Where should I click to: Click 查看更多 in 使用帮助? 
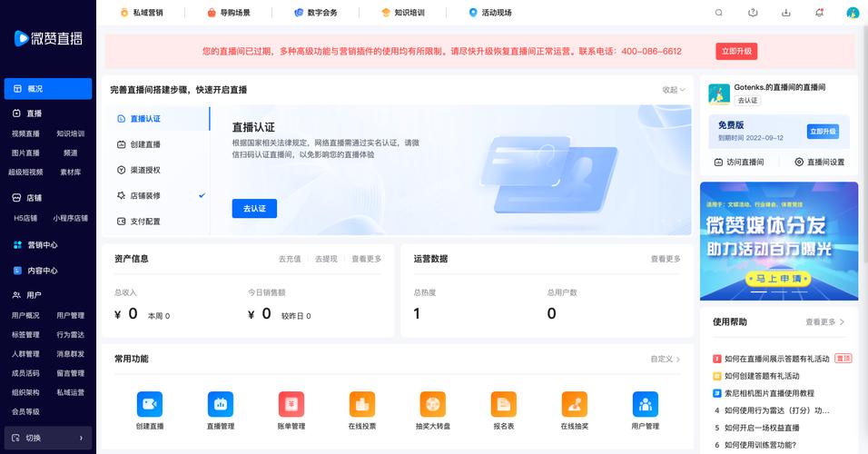pyautogui.click(x=824, y=321)
